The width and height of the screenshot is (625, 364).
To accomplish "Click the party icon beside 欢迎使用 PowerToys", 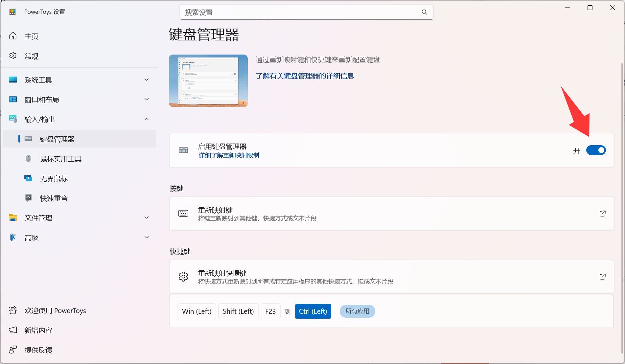I will (x=13, y=310).
